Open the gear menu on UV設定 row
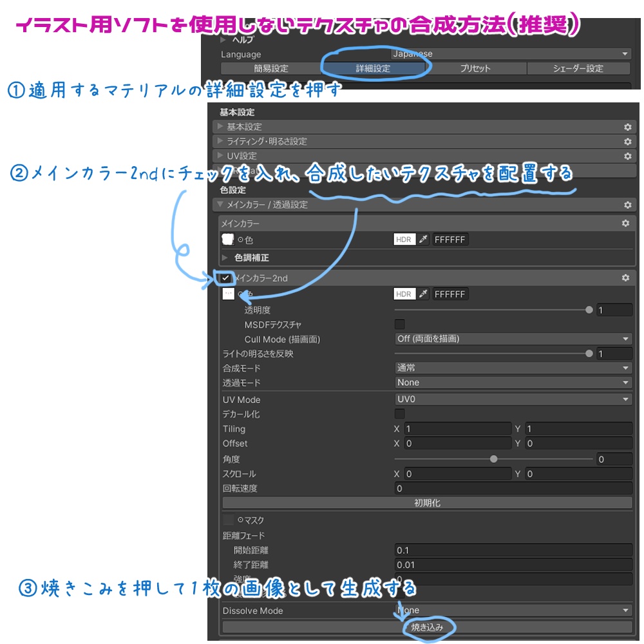The height and width of the screenshot is (644, 644). [x=626, y=155]
